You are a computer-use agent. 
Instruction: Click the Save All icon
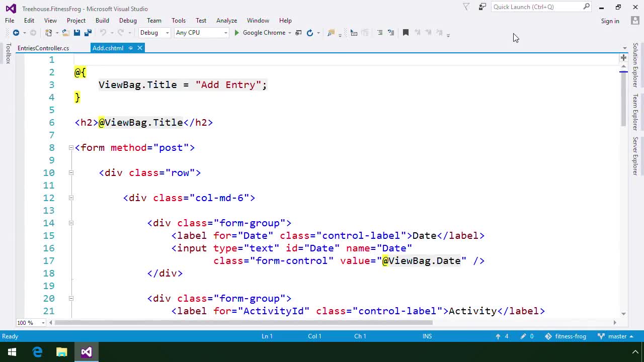(x=88, y=32)
